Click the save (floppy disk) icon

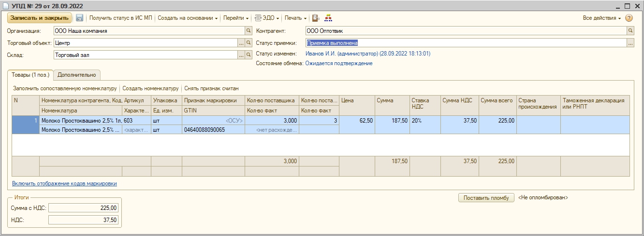click(x=80, y=18)
